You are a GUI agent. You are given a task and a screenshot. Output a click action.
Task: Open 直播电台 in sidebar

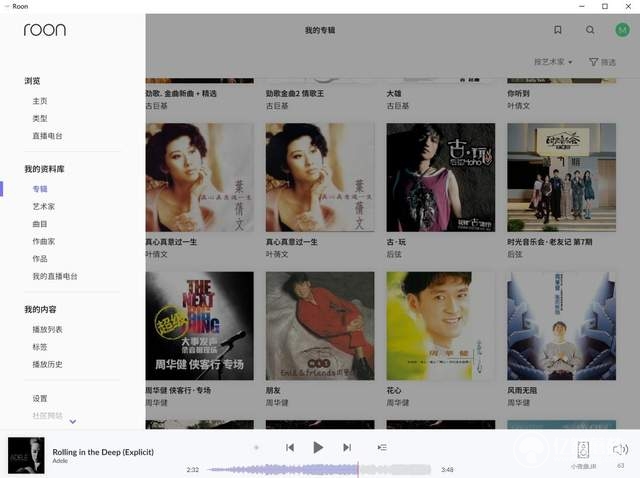pos(47,136)
